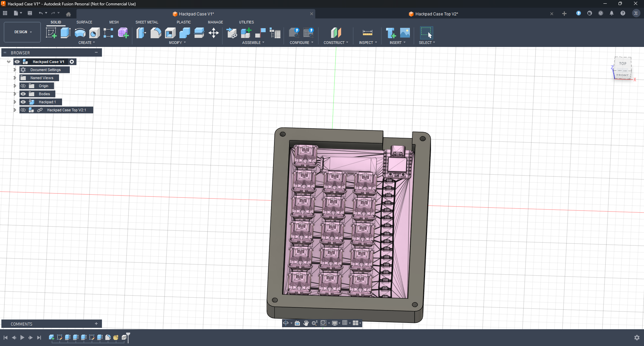Show the Hackpad Case Top V2:1 component
This screenshot has height=346, width=644.
(23, 110)
